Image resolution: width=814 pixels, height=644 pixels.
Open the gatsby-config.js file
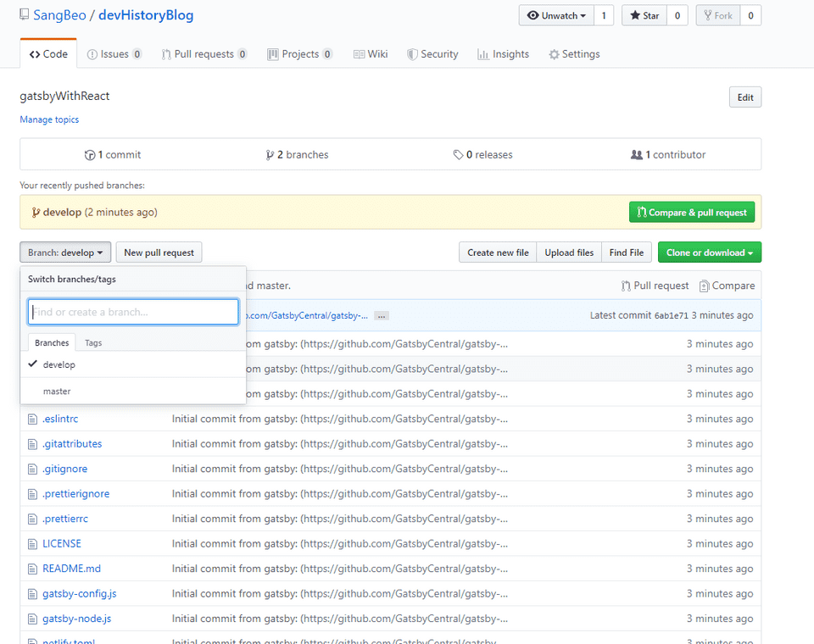(x=80, y=594)
